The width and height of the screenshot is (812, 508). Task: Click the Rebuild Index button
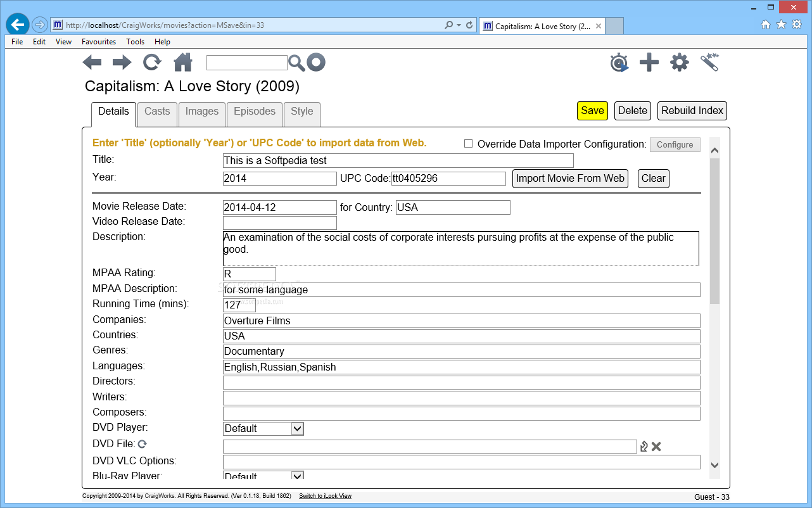(692, 110)
